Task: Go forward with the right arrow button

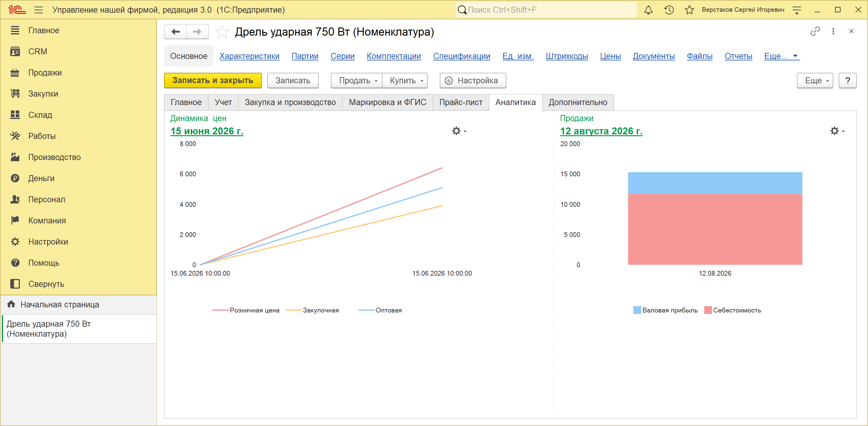Action: click(197, 32)
